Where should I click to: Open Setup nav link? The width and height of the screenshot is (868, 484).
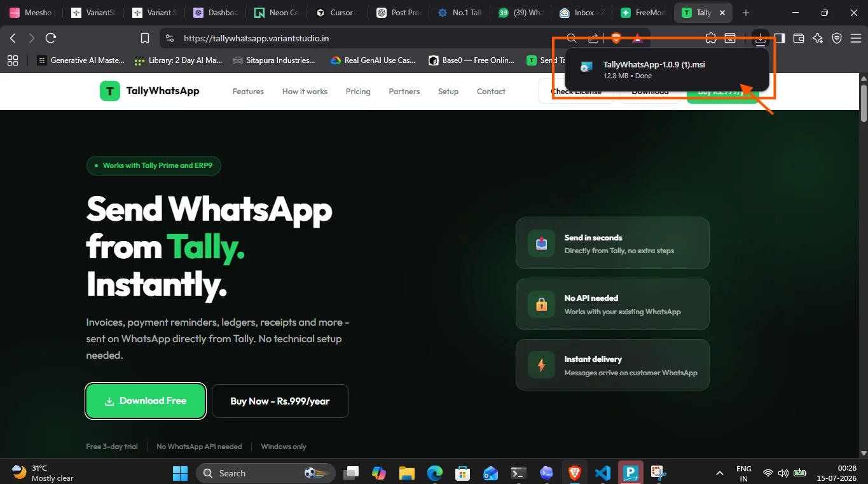point(448,92)
